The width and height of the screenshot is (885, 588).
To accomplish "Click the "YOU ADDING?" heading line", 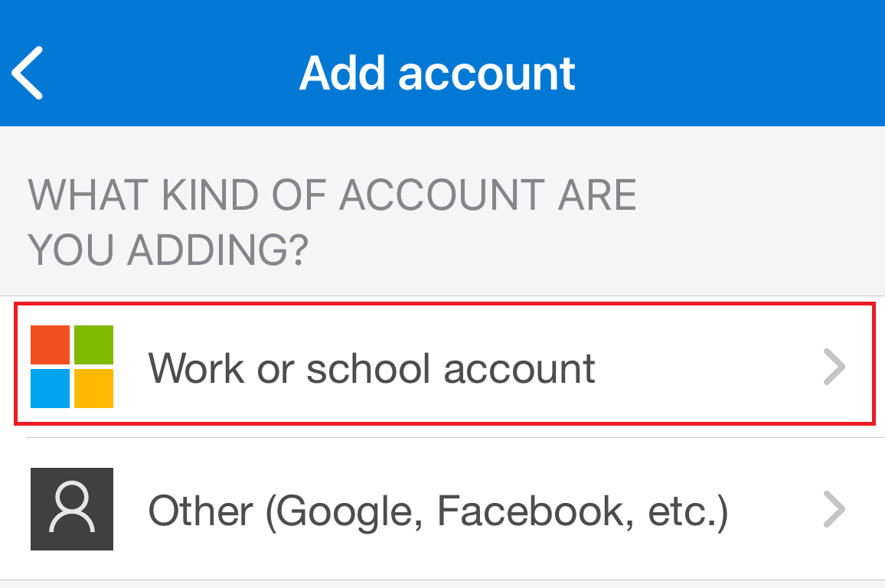I will pos(168,249).
